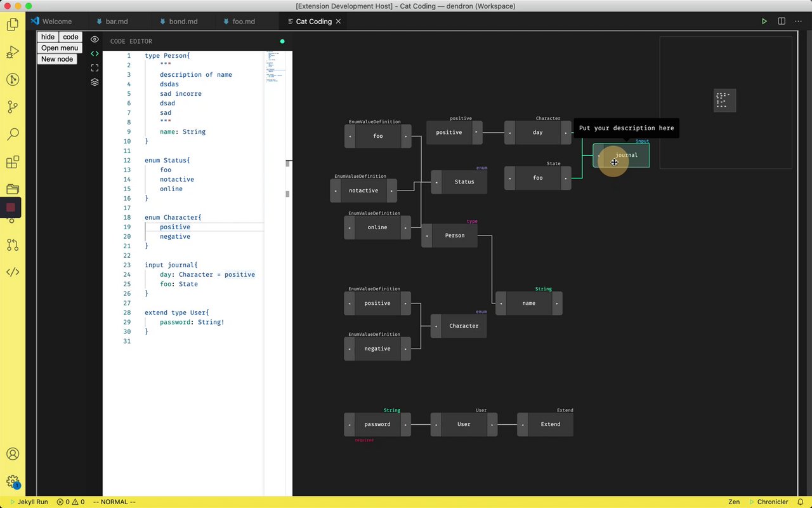Click the split editor icon
Viewport: 812px width, 508px height.
coord(782,22)
